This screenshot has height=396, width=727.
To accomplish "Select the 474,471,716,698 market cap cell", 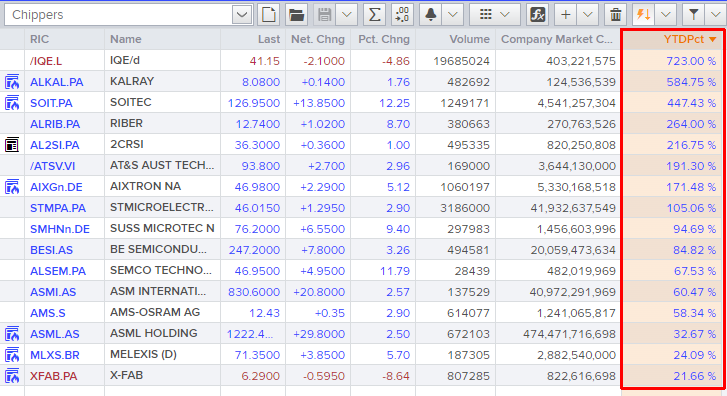I will tap(558, 334).
